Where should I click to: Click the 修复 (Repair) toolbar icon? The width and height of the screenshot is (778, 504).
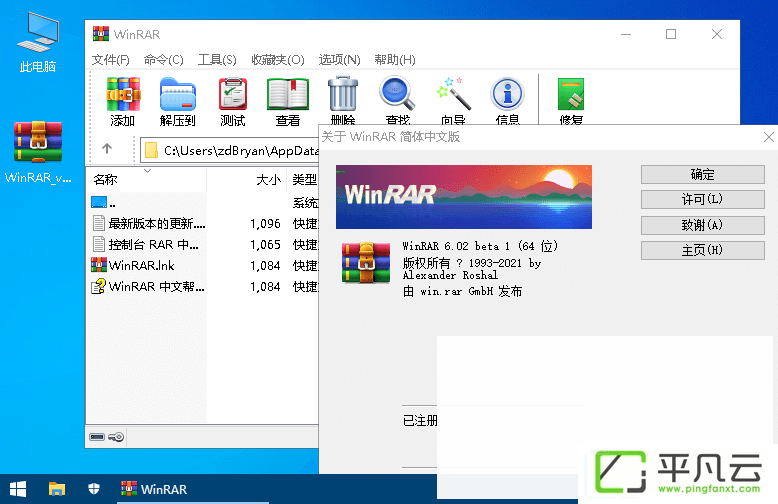pyautogui.click(x=571, y=94)
